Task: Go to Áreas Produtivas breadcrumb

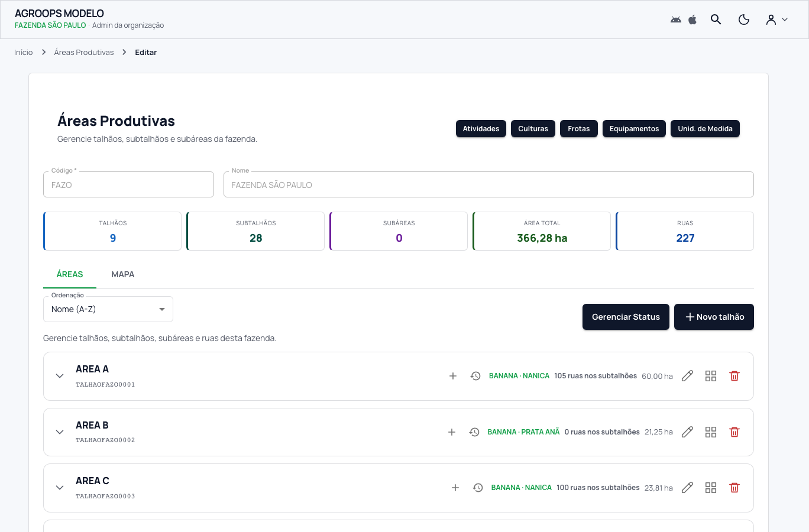Action: 84,53
